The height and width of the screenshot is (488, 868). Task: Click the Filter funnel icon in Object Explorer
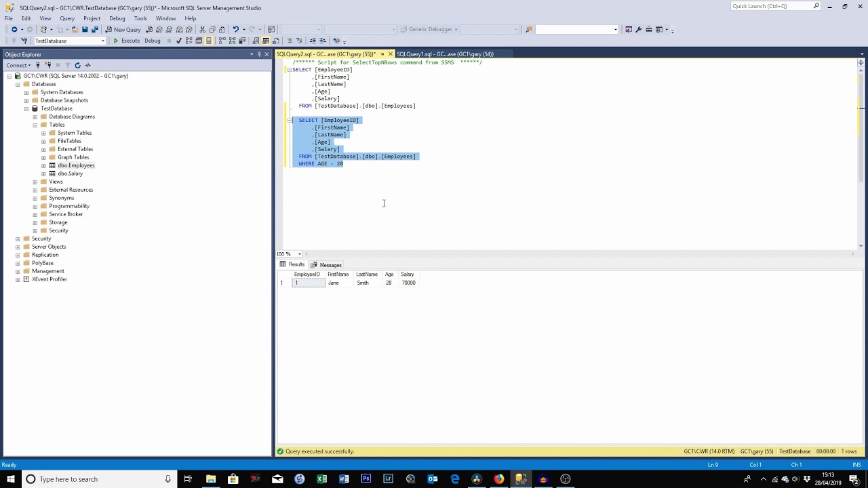click(67, 65)
